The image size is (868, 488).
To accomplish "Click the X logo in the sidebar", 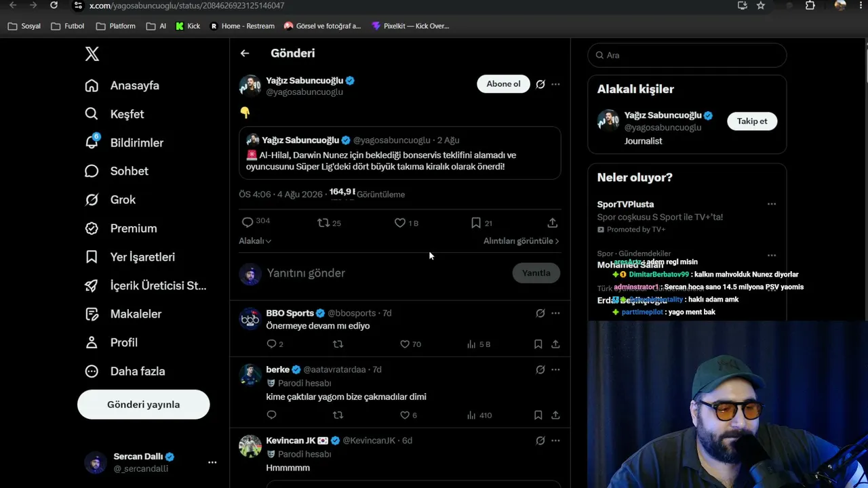I will click(x=92, y=54).
